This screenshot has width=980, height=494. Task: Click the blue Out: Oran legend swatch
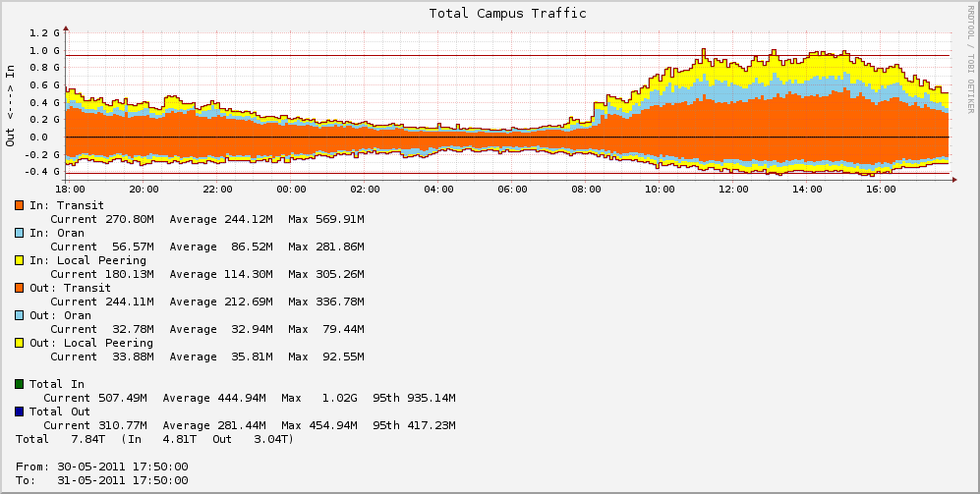pyautogui.click(x=20, y=315)
